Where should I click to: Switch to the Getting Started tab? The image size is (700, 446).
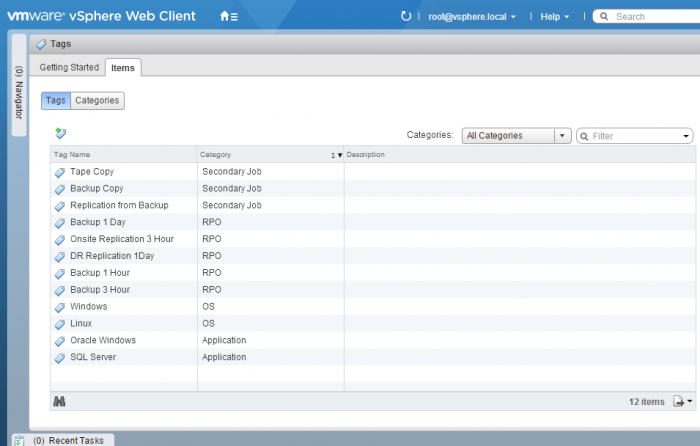(69, 67)
